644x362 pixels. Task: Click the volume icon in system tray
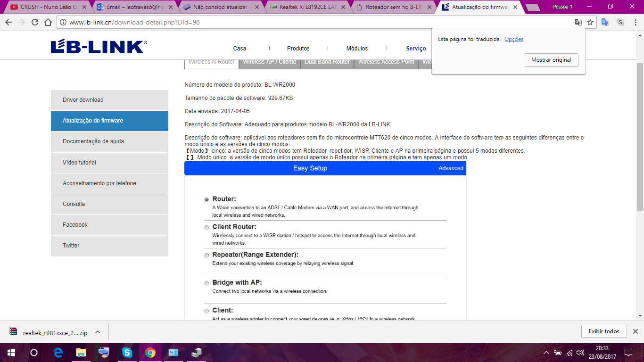point(580,353)
